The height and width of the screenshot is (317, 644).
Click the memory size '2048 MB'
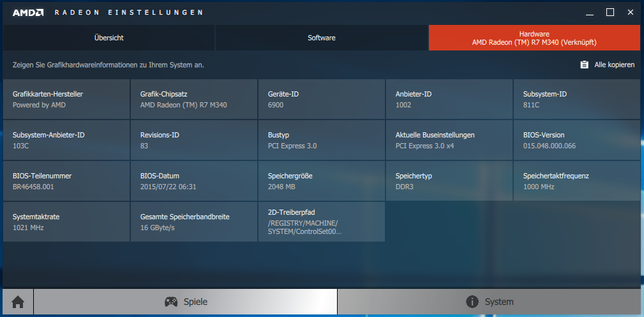(281, 187)
